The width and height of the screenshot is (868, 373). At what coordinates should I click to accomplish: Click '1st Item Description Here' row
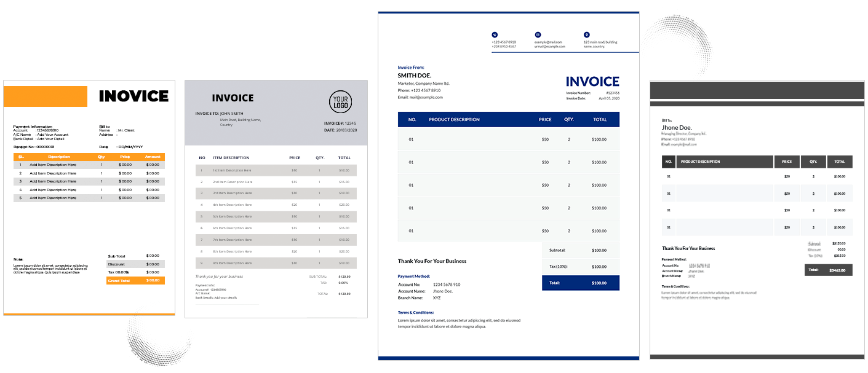(x=276, y=170)
